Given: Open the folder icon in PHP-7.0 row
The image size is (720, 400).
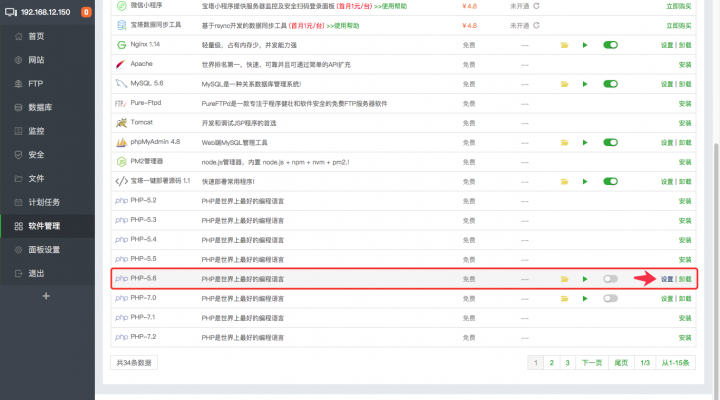Looking at the screenshot, I should point(564,298).
